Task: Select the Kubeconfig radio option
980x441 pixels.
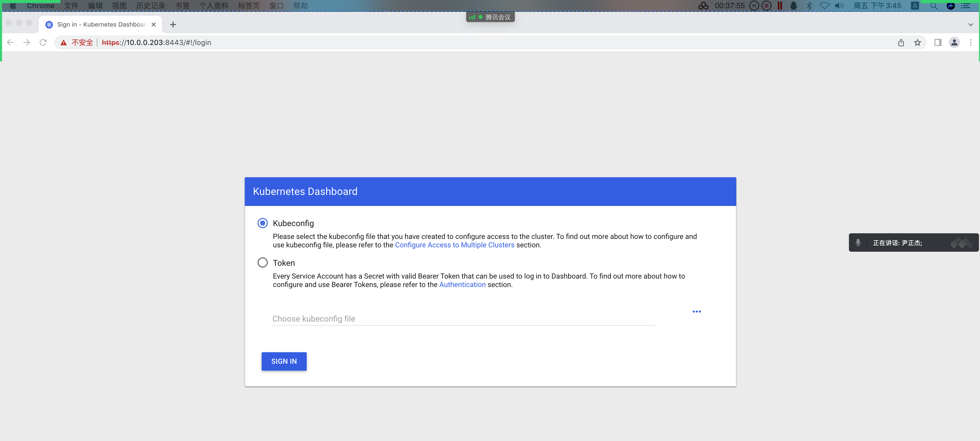Action: click(262, 223)
